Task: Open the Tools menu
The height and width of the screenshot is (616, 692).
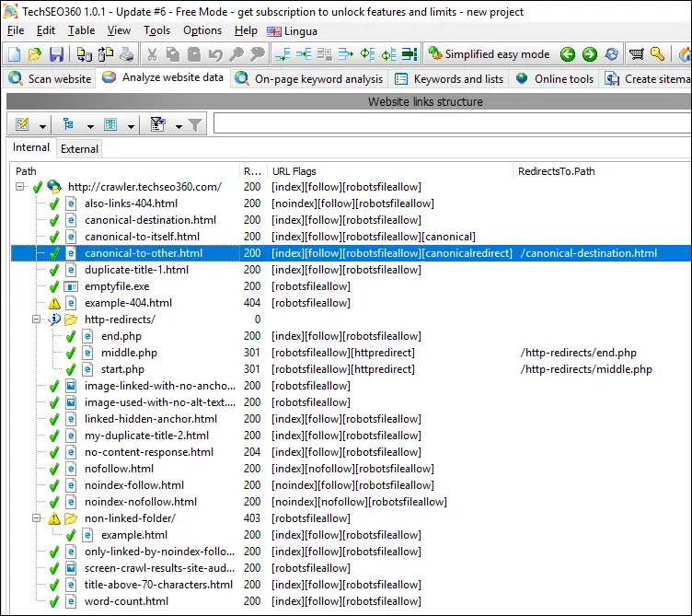Action: pyautogui.click(x=156, y=30)
